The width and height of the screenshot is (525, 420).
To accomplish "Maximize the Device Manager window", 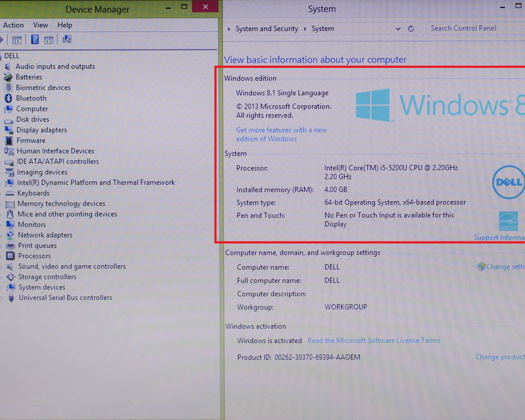I will click(184, 7).
